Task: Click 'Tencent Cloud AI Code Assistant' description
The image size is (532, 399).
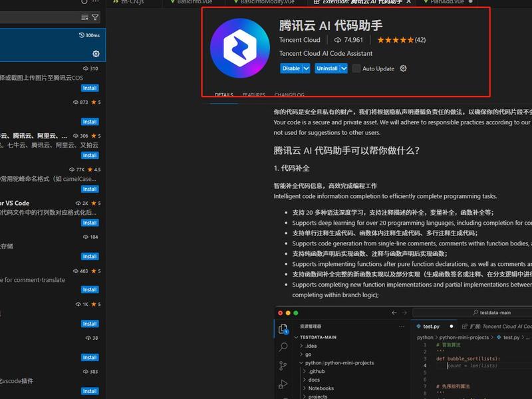Action: point(326,53)
